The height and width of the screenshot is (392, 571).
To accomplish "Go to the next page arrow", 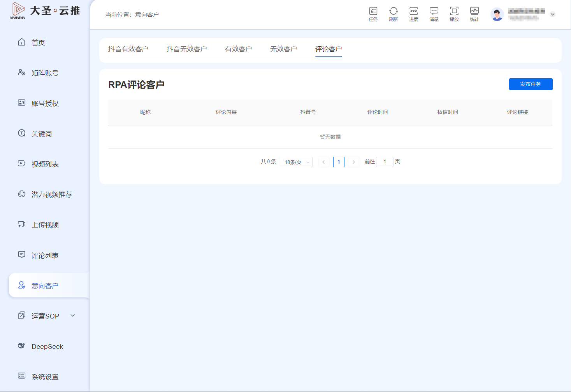I will pos(353,162).
